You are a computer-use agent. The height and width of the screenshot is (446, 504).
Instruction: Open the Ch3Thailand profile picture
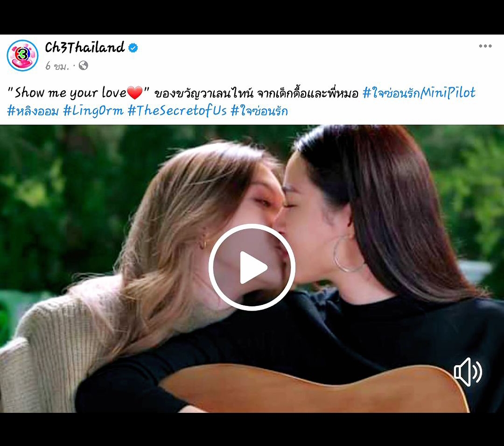pyautogui.click(x=22, y=55)
